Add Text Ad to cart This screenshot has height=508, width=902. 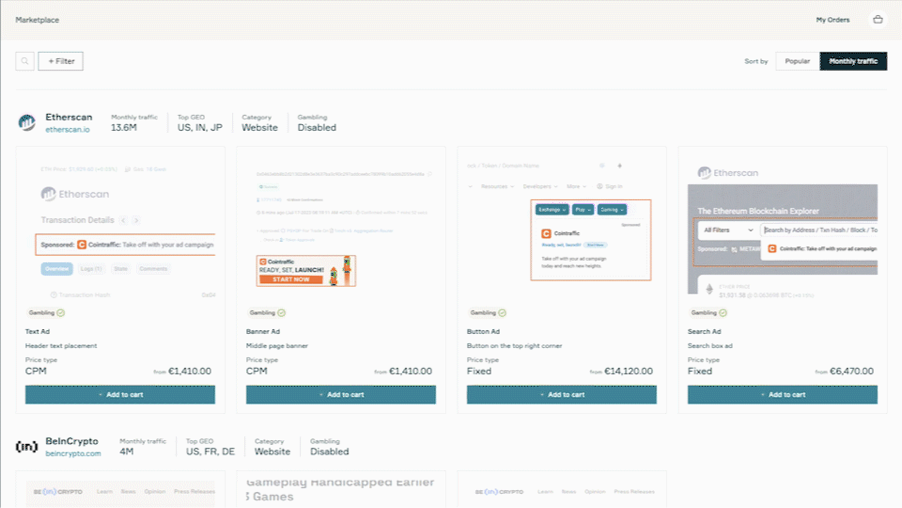[120, 395]
